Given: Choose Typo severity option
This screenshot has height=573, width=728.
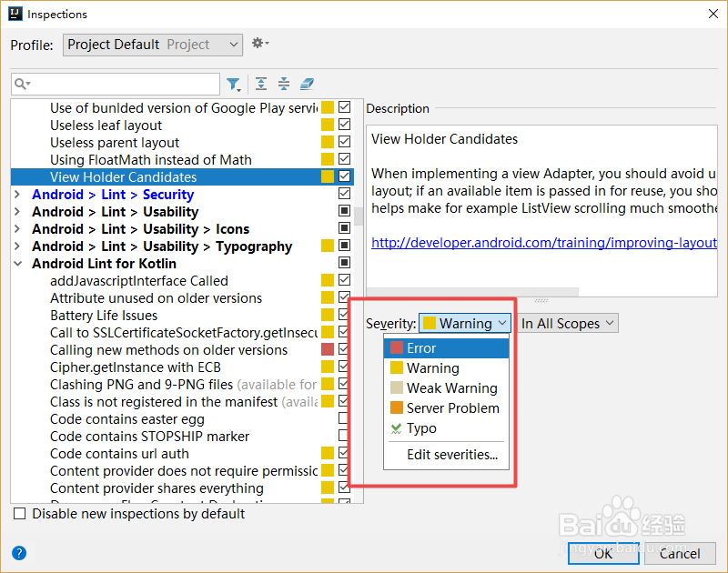Looking at the screenshot, I should point(446,428).
